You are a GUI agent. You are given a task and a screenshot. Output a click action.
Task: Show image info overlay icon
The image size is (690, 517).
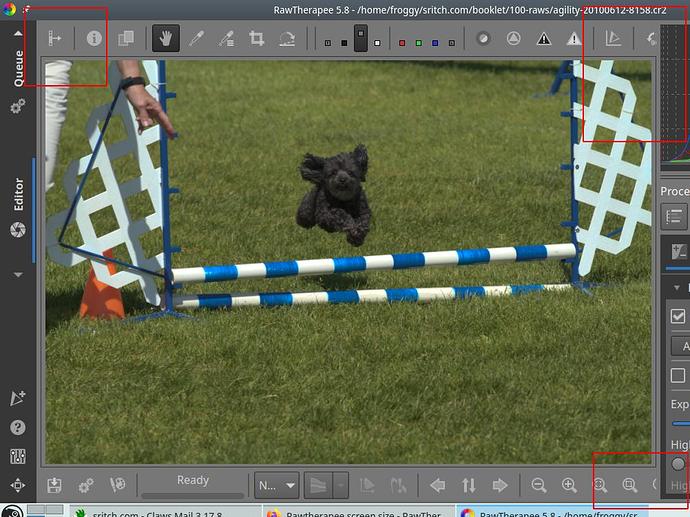94,38
